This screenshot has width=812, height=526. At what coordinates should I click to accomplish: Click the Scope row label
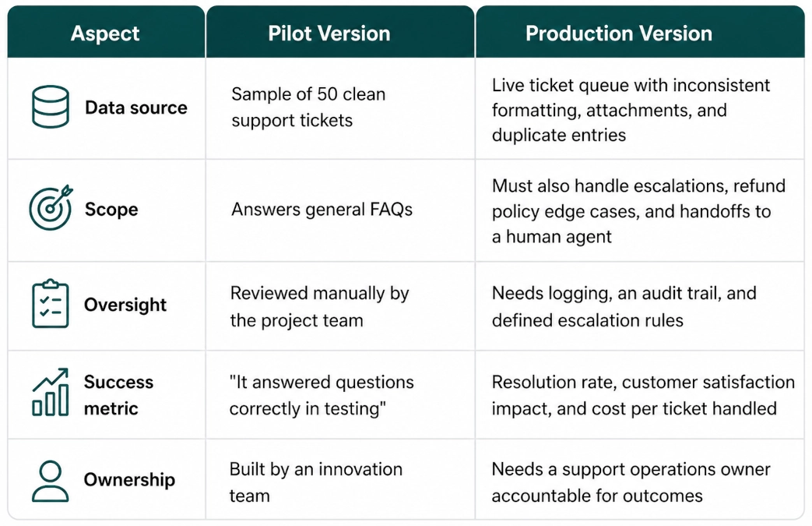click(111, 210)
